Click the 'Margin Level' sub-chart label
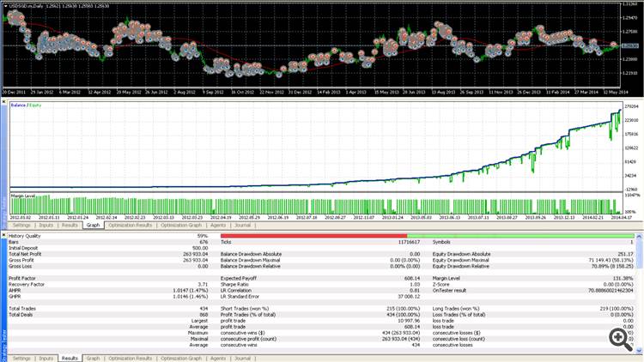 click(23, 196)
